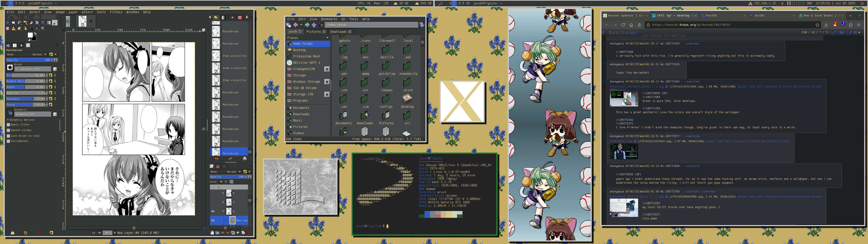The height and width of the screenshot is (244, 868).
Task: Switch to the first GIMP image tab
Action: pyautogui.click(x=68, y=21)
